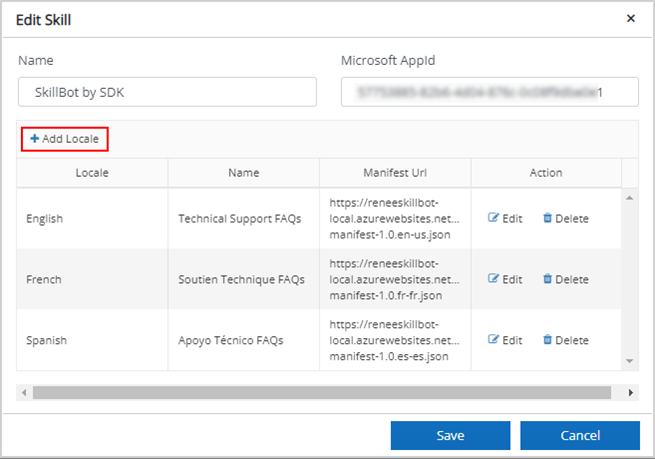Delete the English locale entry

tap(565, 219)
